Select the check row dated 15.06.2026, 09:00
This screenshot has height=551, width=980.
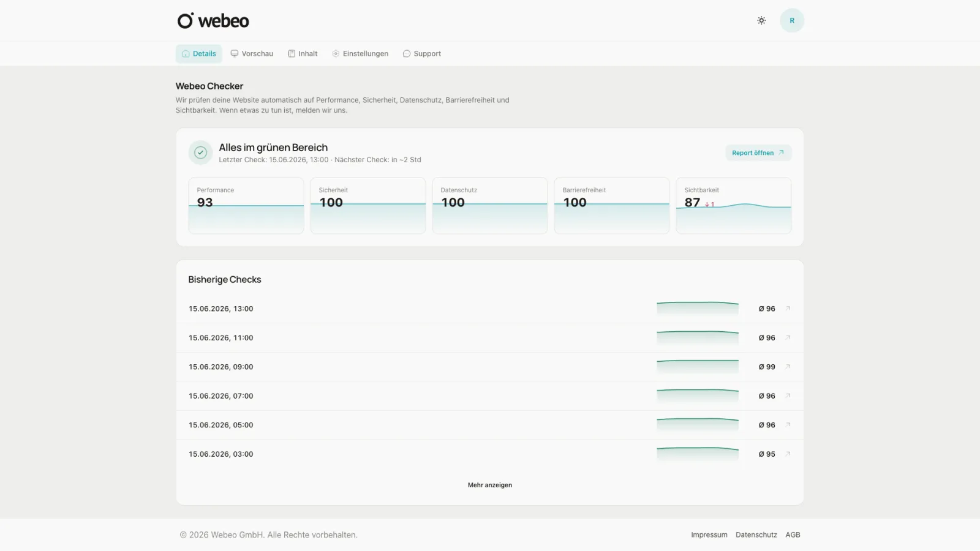[x=490, y=367]
